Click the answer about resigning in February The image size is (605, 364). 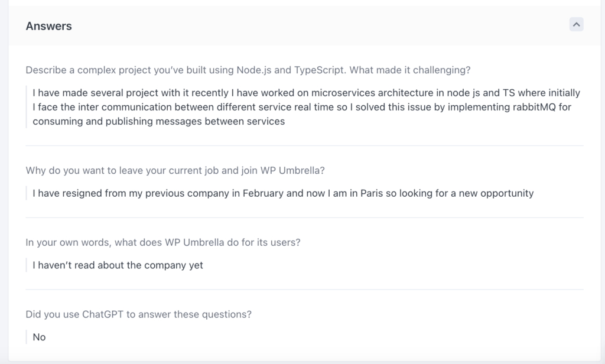(x=283, y=193)
